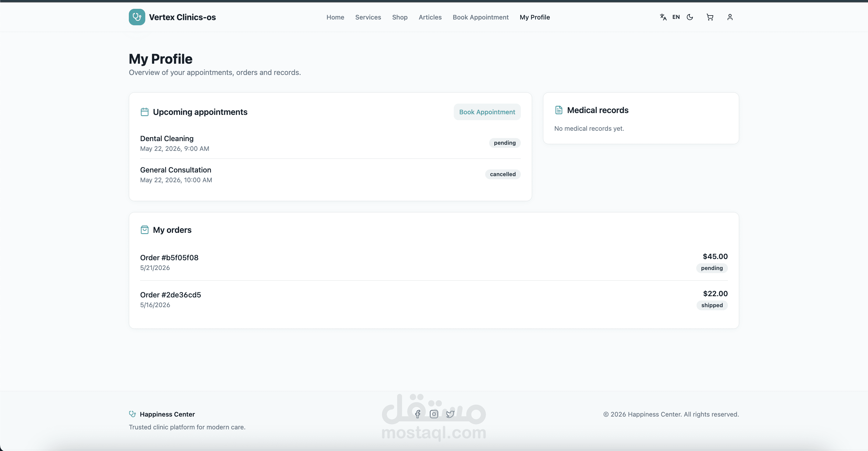Open the Instagram link in the footer
The width and height of the screenshot is (868, 451).
[434, 414]
